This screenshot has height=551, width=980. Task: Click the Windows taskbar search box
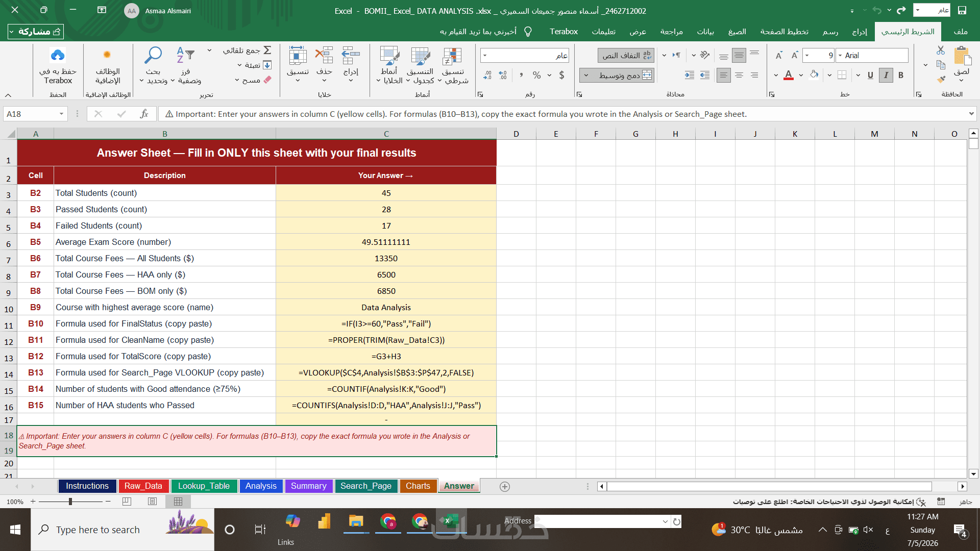point(122,530)
